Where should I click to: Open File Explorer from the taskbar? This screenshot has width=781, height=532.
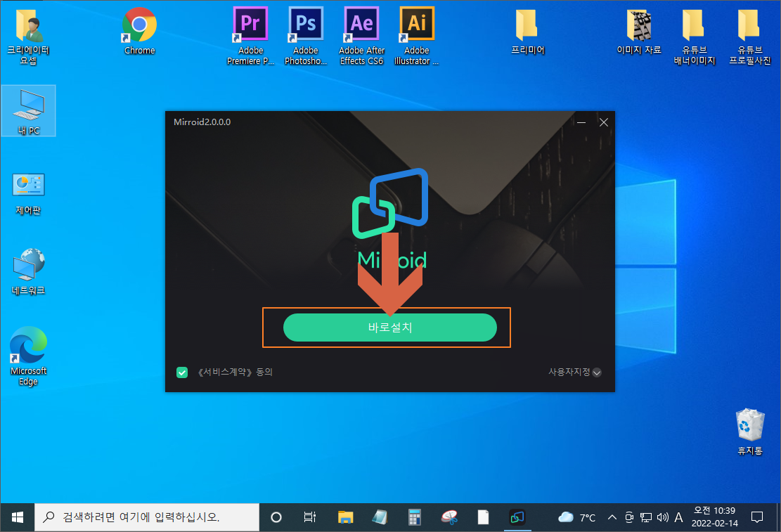[x=345, y=517]
